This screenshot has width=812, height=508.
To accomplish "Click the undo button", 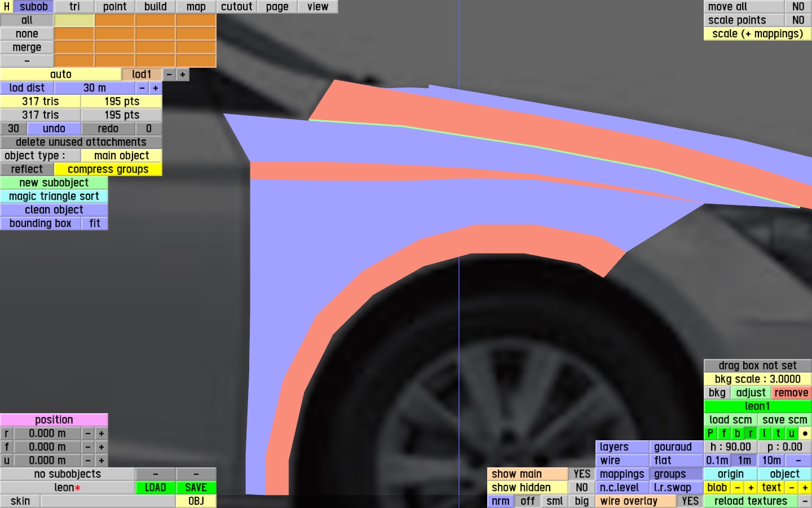I will (54, 129).
